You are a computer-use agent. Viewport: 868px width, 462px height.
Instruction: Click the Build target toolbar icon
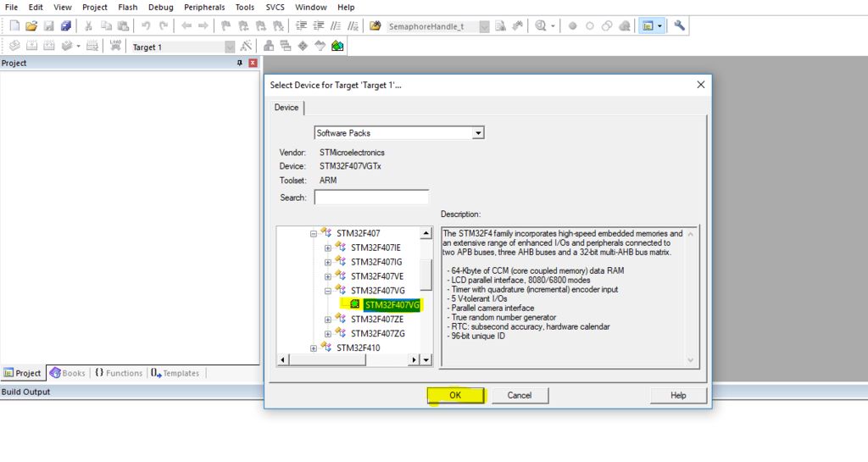[32, 46]
